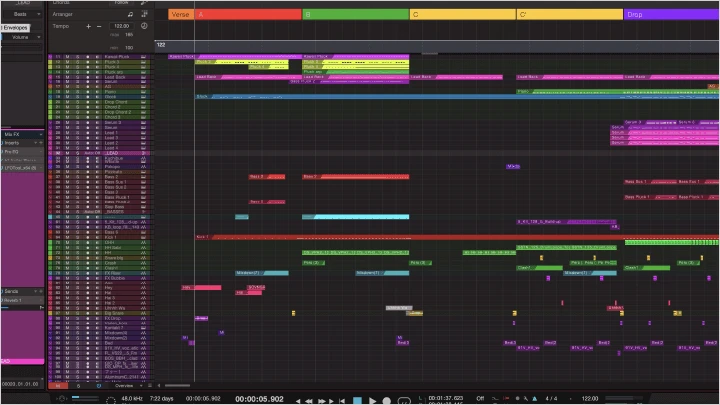Image resolution: width=720 pixels, height=405 pixels.
Task: Mute the Snare big track
Action: (x=68, y=258)
